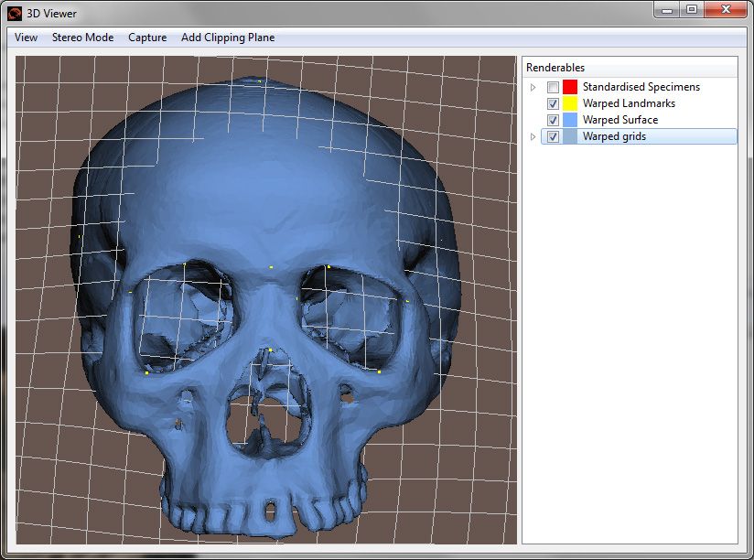Screen dimensions: 754x560
Task: Maximize the 3D Viewer window
Action: click(x=691, y=10)
